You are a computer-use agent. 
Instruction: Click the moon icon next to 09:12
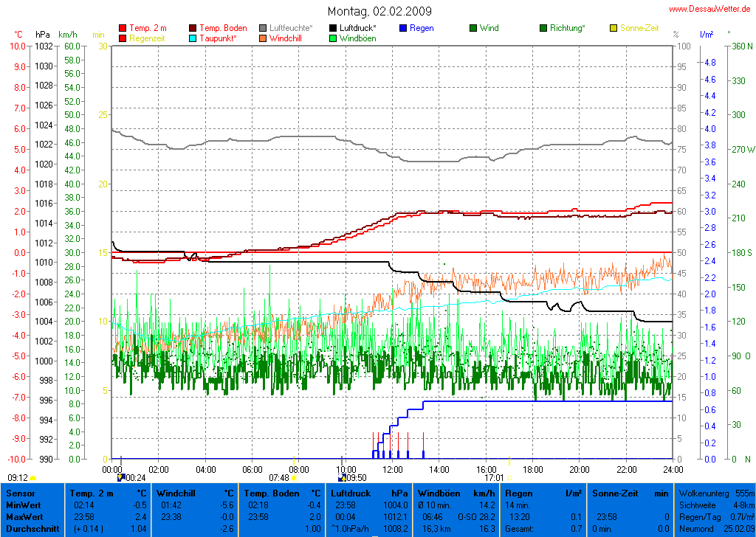(x=33, y=478)
